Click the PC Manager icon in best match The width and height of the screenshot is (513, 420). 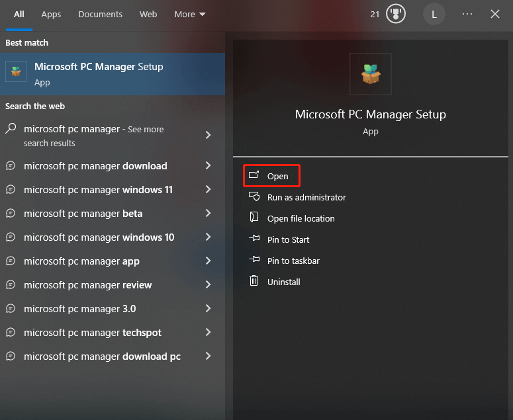[x=16, y=71]
